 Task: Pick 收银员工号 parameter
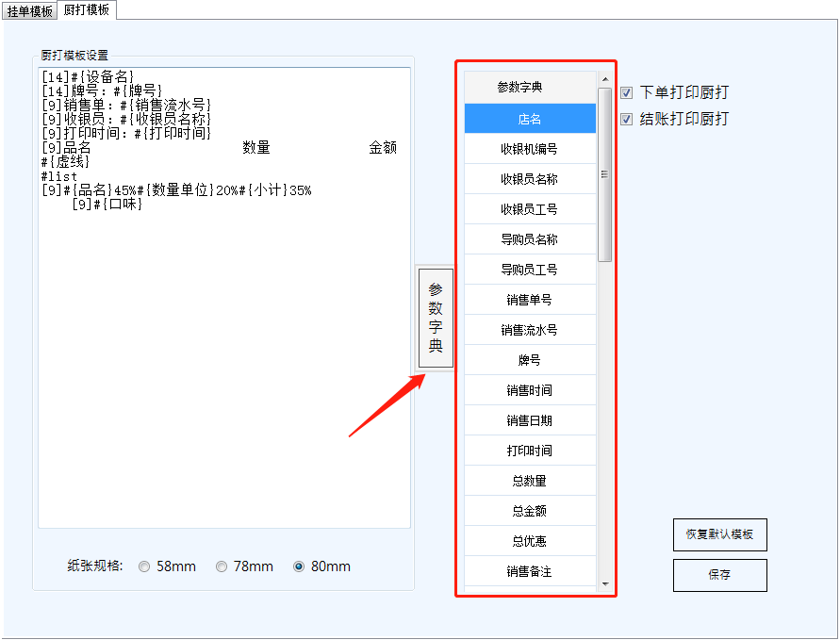[530, 209]
